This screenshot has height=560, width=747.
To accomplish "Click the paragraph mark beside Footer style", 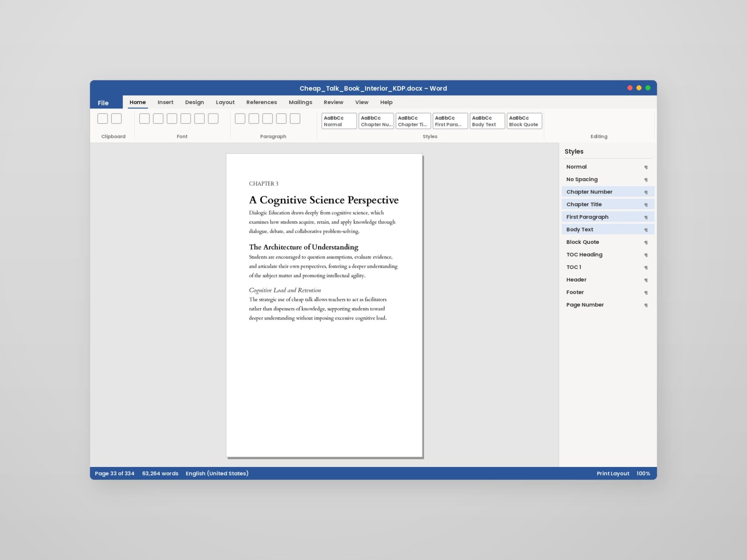I will tap(646, 292).
